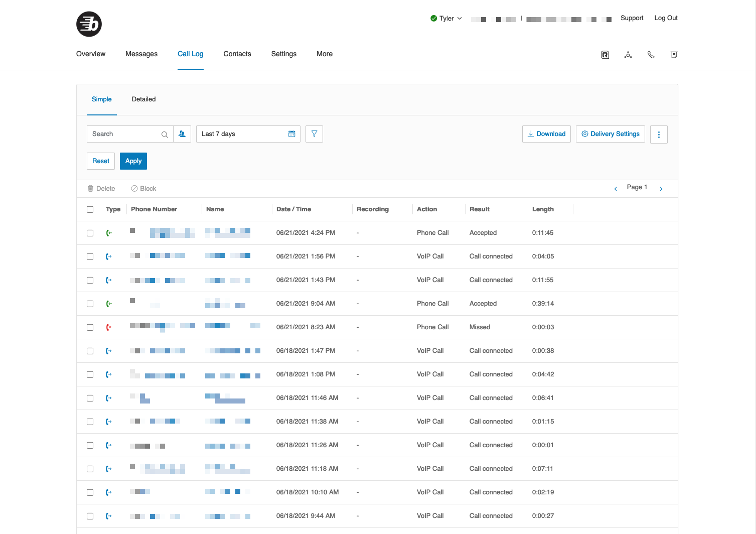Select the missed call row checkbox at 8:23 AM

pyautogui.click(x=90, y=327)
